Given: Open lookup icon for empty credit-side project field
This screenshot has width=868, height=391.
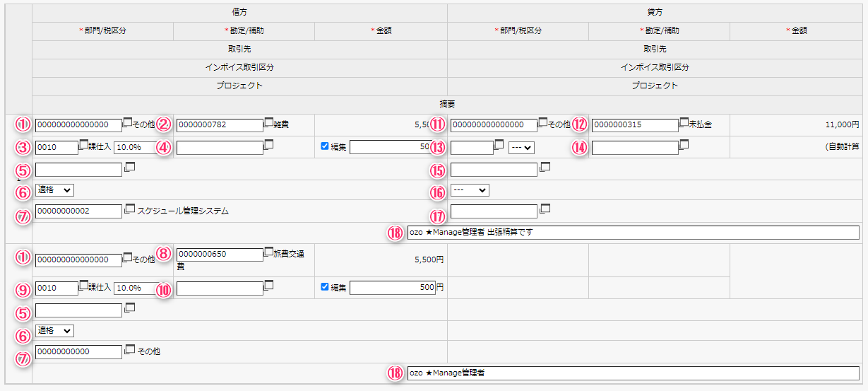Looking at the screenshot, I should coord(545,209).
